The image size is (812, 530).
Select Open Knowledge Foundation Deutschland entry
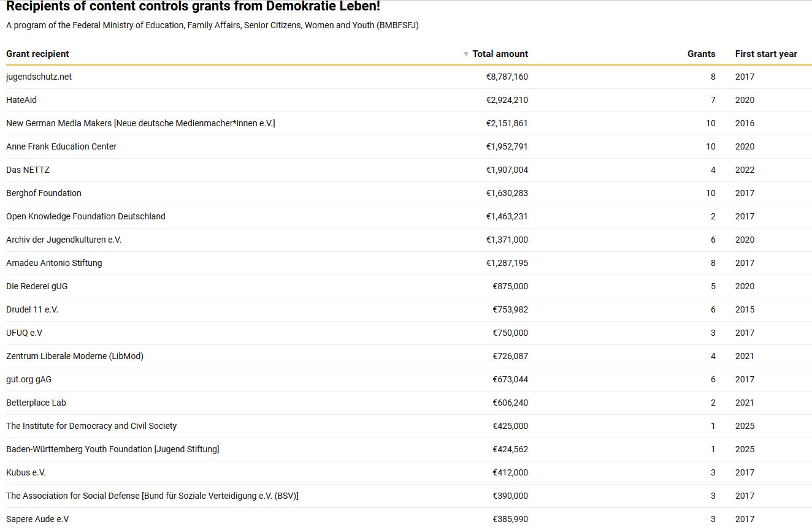click(86, 216)
